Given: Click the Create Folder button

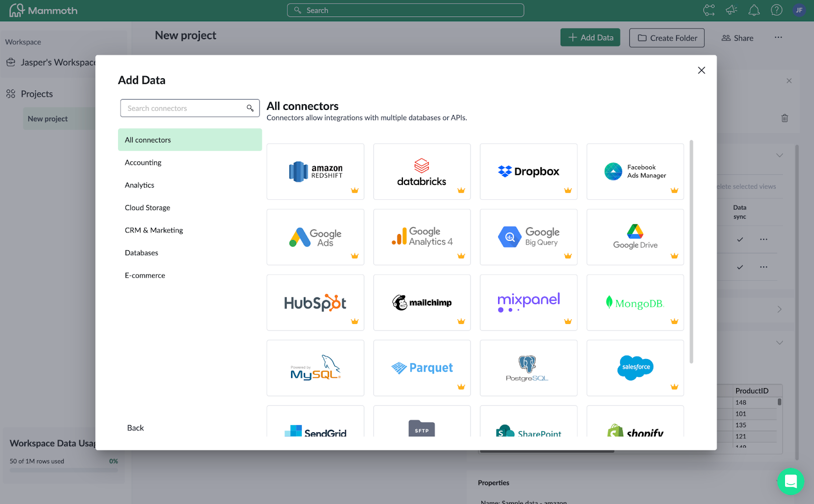Looking at the screenshot, I should [x=667, y=38].
